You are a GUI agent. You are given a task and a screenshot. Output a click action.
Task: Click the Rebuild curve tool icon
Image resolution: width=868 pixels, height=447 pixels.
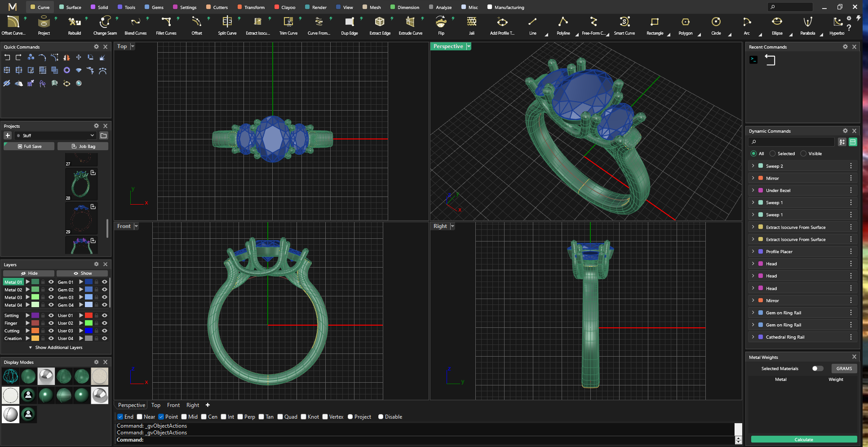(x=75, y=25)
